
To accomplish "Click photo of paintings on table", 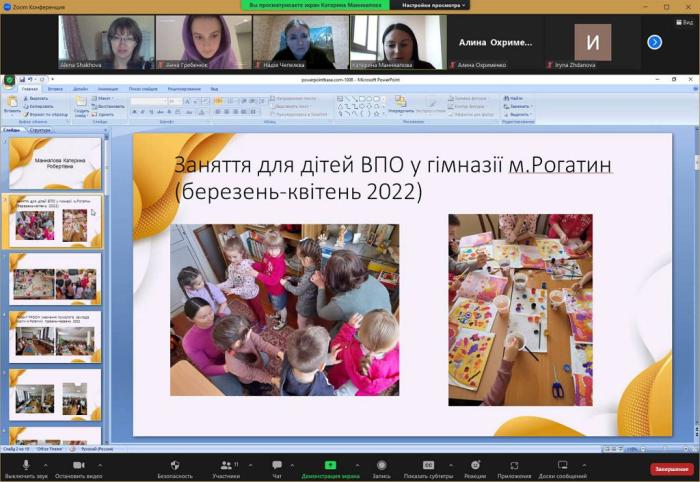I will pos(521,310).
